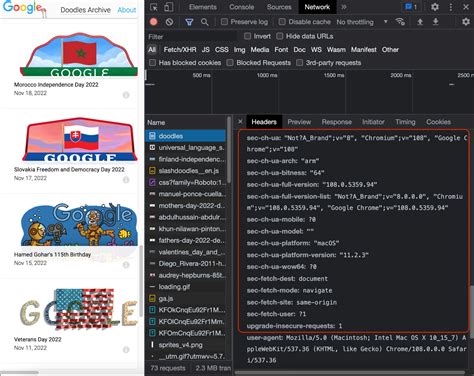
Task: Expand more DevTools tabs chevron
Action: [344, 7]
